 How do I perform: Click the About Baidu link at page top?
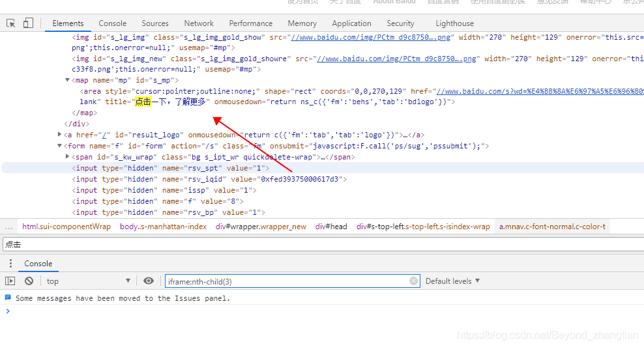[x=394, y=2]
